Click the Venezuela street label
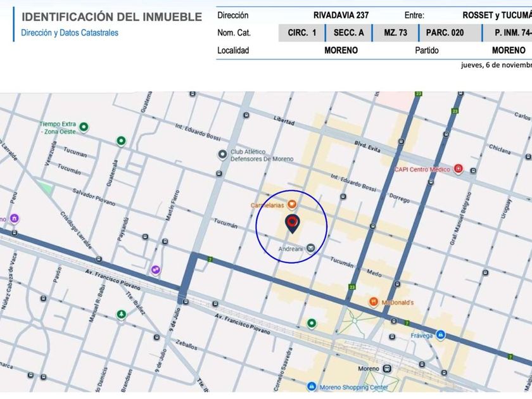 point(51,153)
